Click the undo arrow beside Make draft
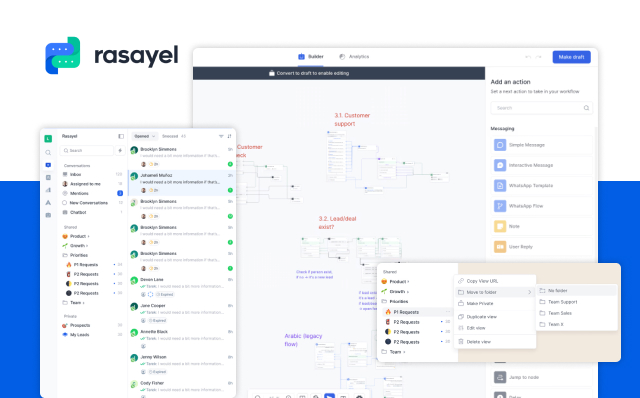The height and width of the screenshot is (398, 640). tap(528, 57)
